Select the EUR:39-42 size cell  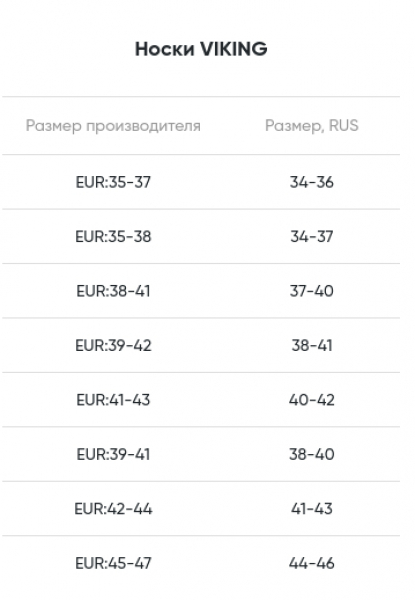[x=113, y=346]
